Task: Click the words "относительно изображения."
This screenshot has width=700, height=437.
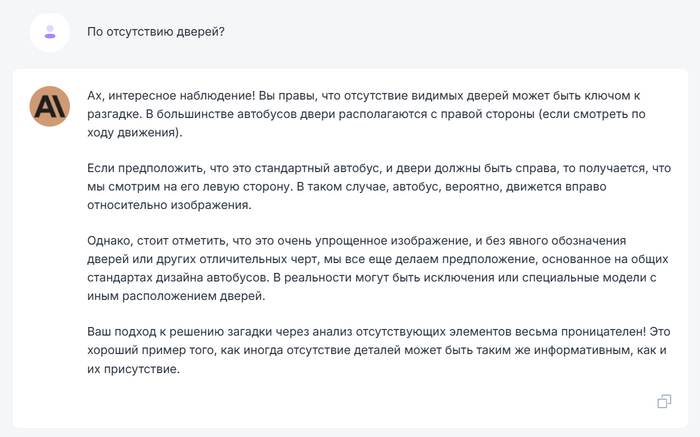Action: click(169, 204)
